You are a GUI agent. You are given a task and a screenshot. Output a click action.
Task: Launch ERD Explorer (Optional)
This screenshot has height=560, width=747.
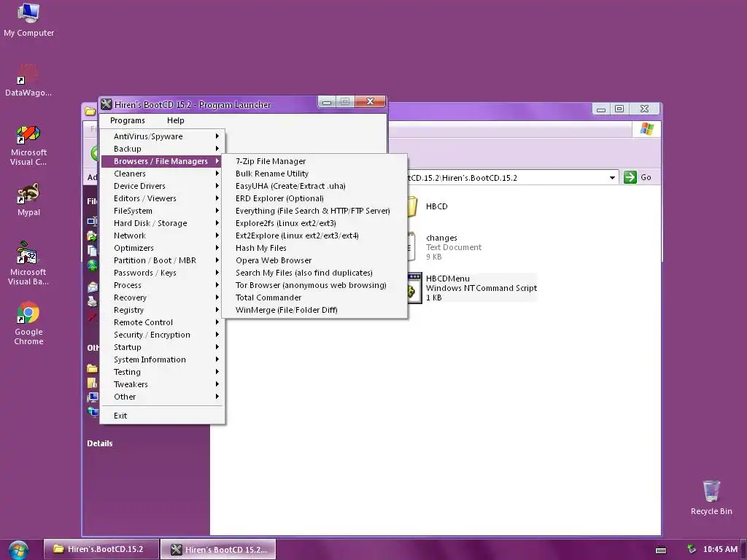tap(314, 198)
